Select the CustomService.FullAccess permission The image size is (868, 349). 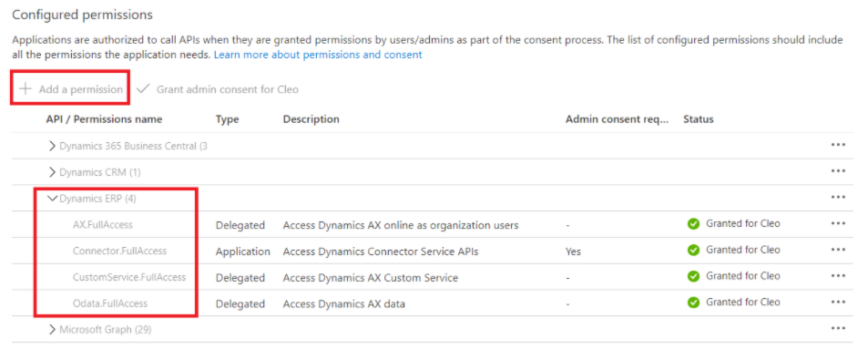(x=129, y=277)
